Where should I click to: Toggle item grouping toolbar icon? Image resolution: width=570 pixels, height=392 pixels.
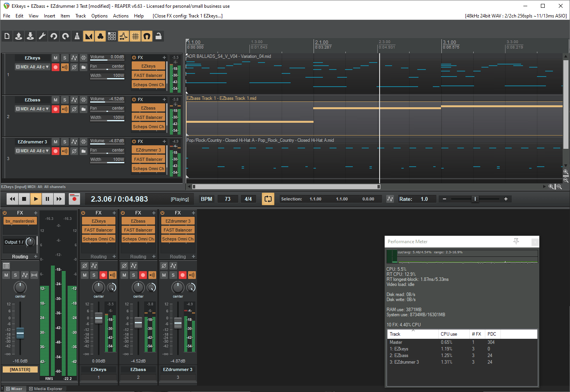100,36
